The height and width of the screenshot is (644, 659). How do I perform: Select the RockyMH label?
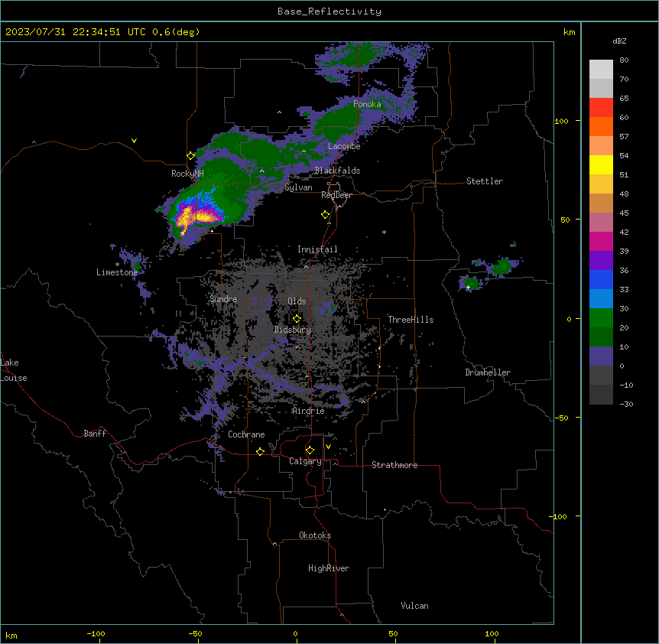187,174
